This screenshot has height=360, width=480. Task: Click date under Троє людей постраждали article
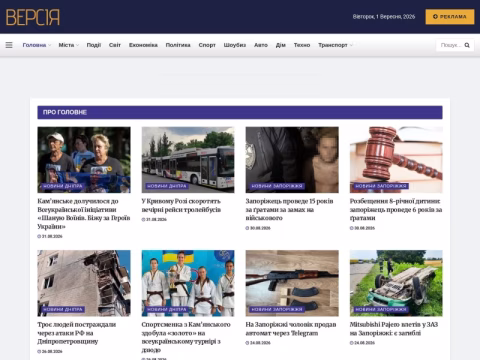[x=50, y=351]
